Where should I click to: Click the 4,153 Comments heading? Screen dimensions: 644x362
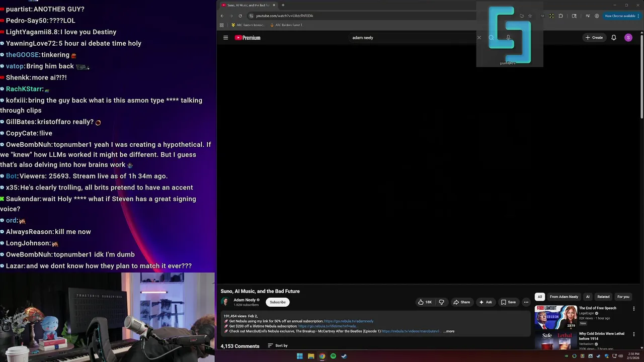tap(240, 346)
